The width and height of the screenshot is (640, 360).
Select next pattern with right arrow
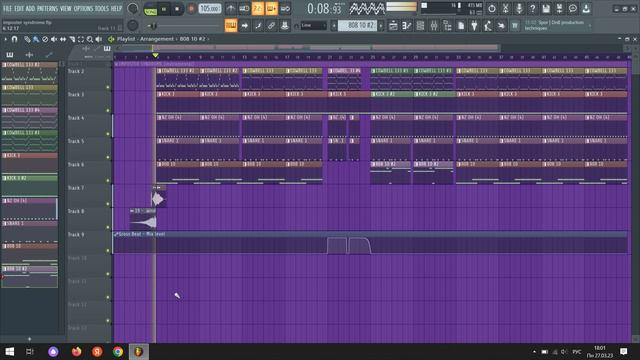tap(381, 26)
